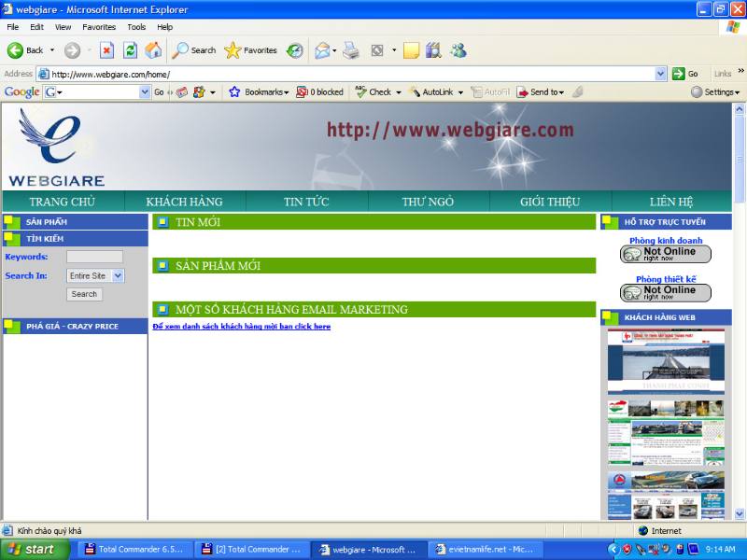Open the Mail toolbar icon

322,50
